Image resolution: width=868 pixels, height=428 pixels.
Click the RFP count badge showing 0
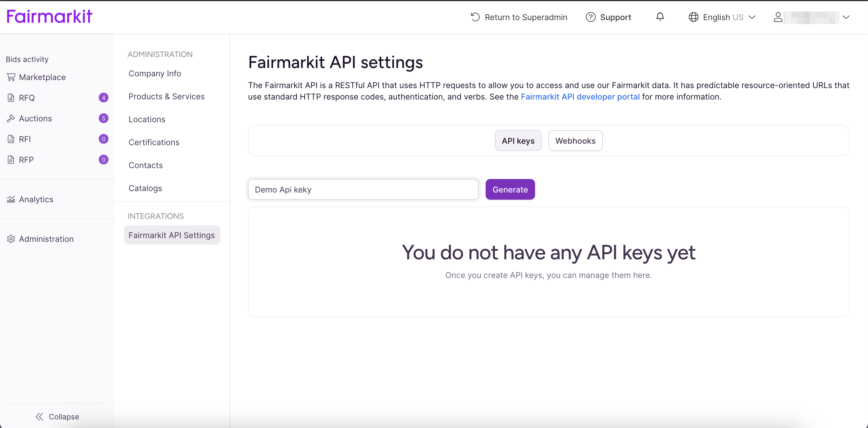(103, 159)
